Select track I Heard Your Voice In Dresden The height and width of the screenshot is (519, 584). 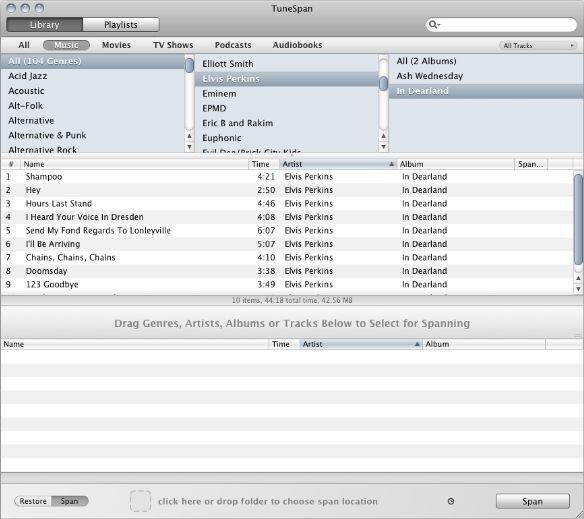point(287,217)
